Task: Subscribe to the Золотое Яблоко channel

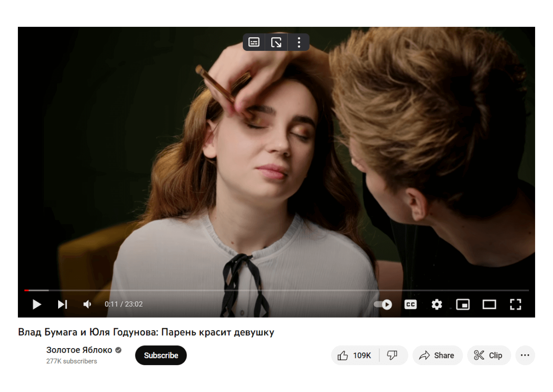Action: (x=161, y=355)
